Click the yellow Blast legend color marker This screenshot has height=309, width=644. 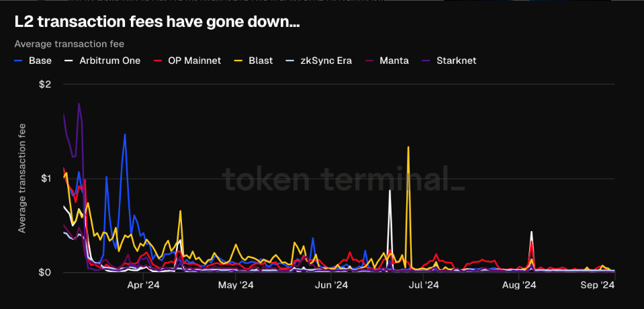pos(235,60)
